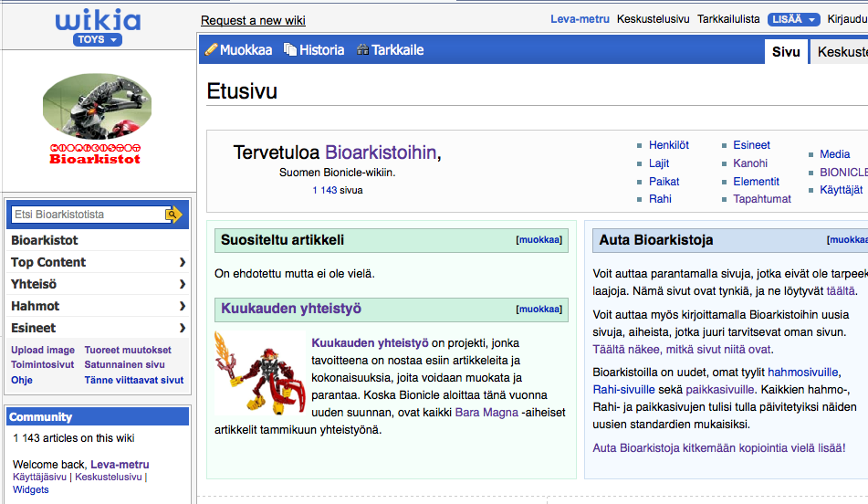
Task: Click inside the Etsi Bioarkistotista search field
Action: pos(87,215)
